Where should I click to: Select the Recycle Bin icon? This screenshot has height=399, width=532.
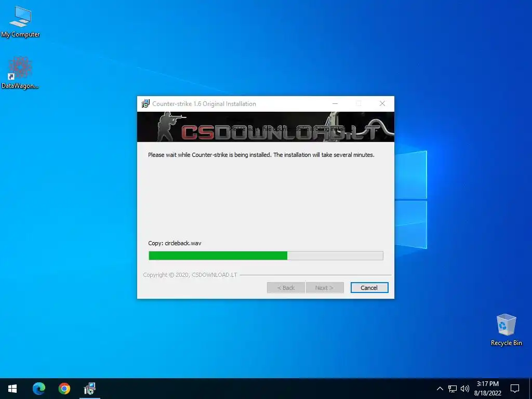pyautogui.click(x=506, y=330)
